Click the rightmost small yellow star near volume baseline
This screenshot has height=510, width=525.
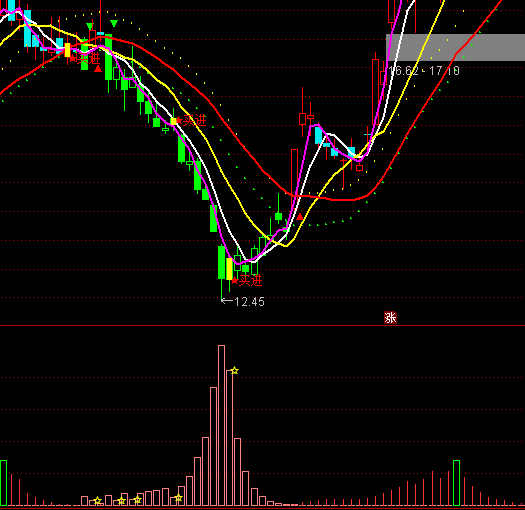[179, 498]
